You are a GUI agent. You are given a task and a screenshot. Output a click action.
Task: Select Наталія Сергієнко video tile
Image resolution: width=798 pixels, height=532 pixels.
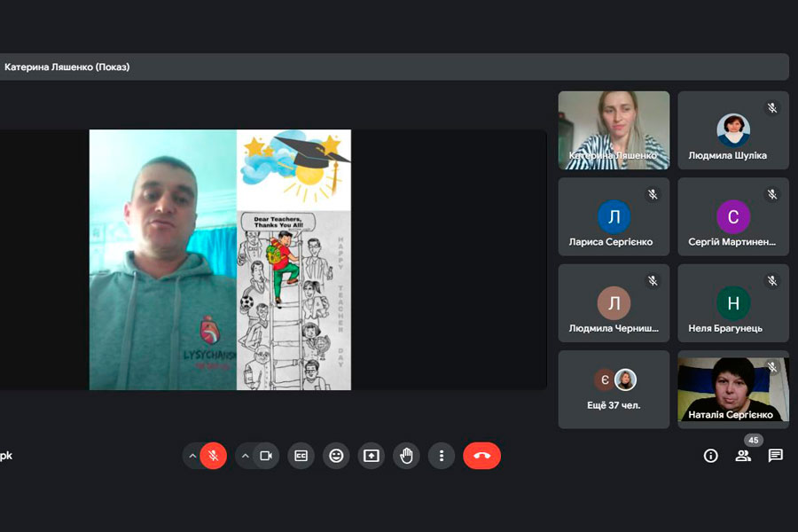tap(733, 389)
